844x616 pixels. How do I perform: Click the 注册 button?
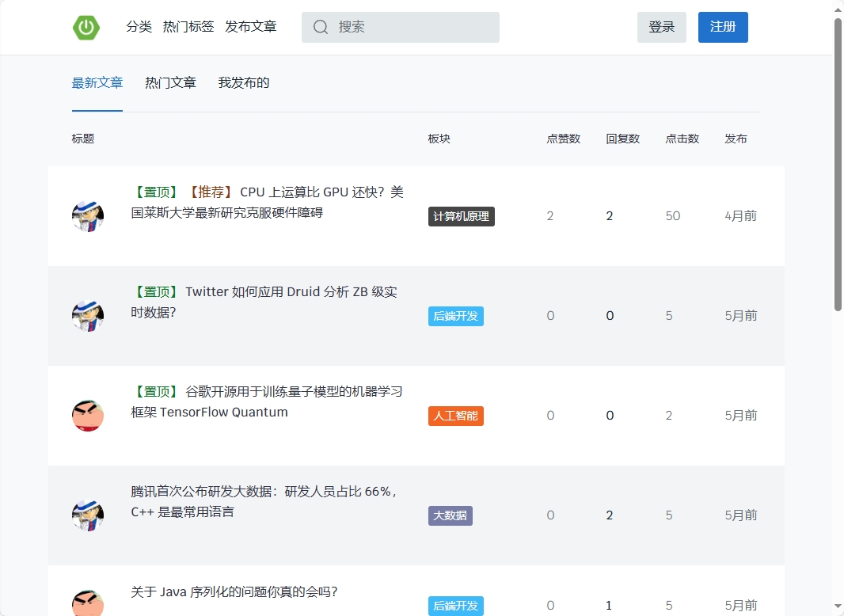pos(722,26)
